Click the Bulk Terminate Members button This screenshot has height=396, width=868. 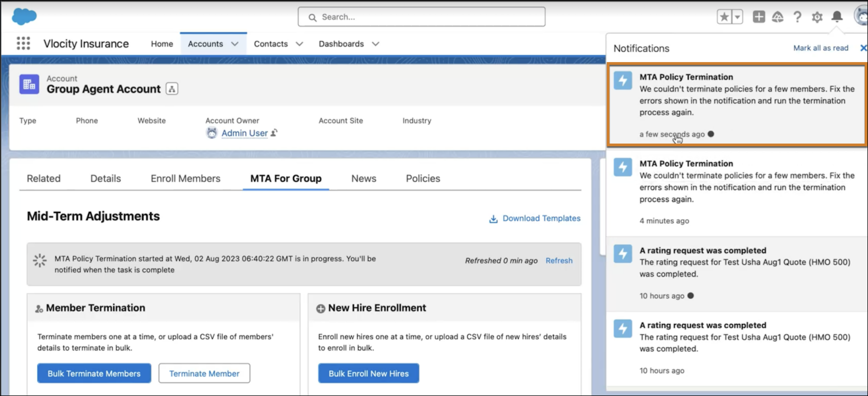94,373
